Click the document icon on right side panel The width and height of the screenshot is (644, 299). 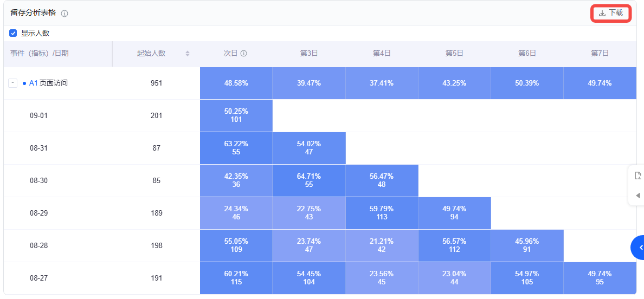click(638, 175)
